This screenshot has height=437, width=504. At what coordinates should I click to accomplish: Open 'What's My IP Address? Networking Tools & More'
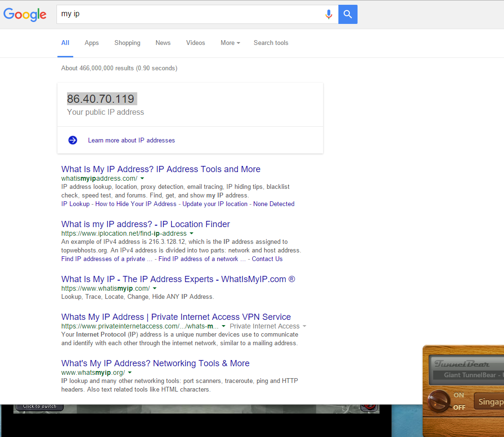(x=155, y=363)
